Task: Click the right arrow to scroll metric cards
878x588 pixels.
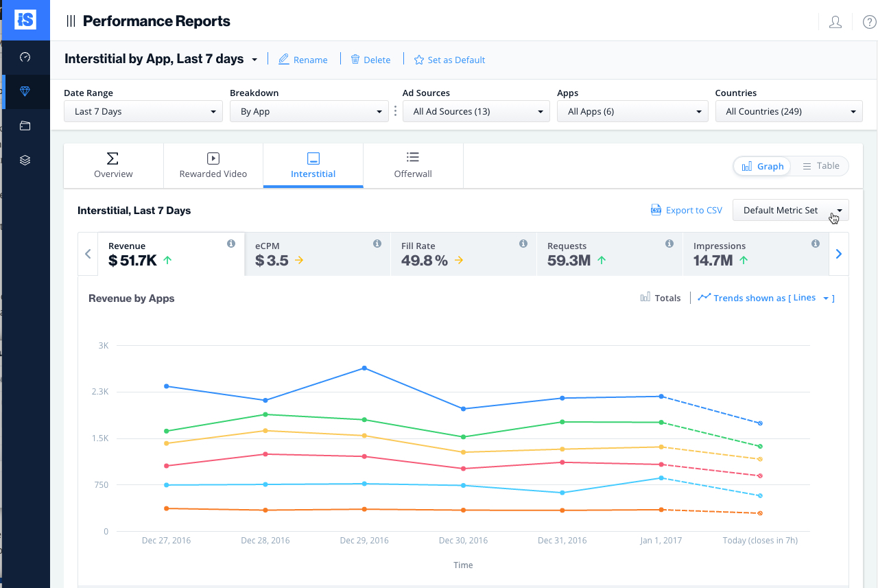Action: (x=838, y=253)
